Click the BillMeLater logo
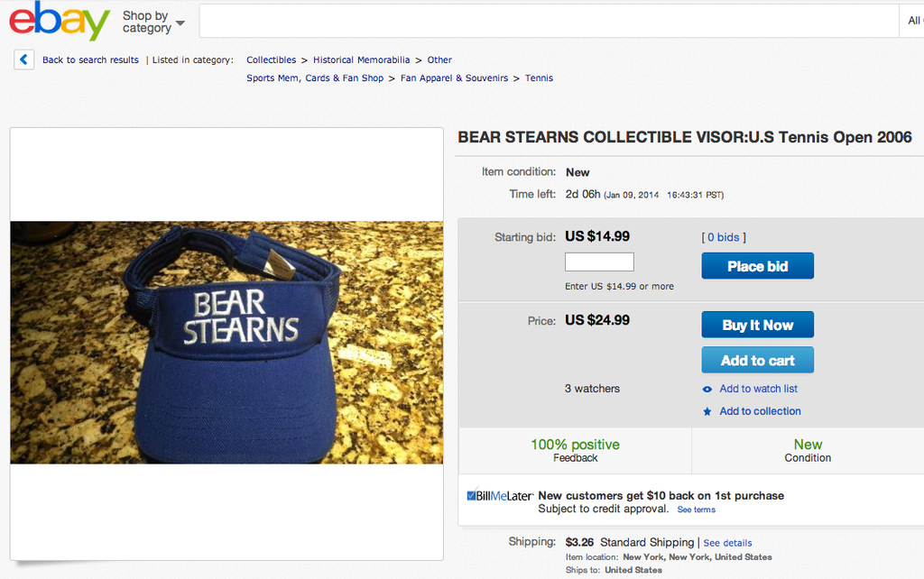924x579 pixels. 500,496
